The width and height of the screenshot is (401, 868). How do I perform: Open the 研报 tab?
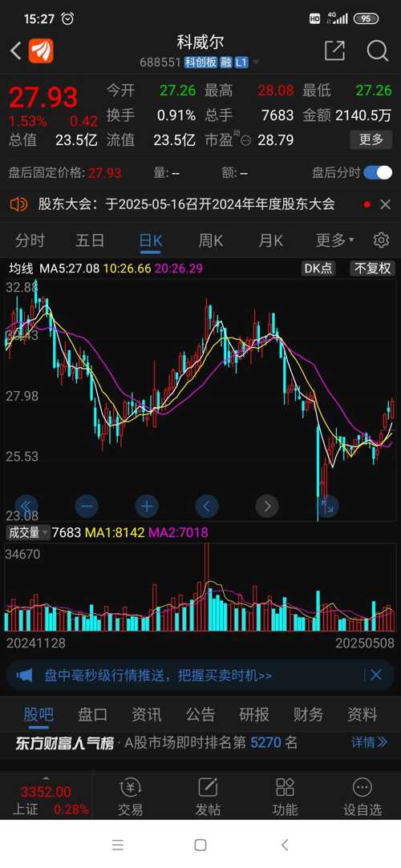254,715
